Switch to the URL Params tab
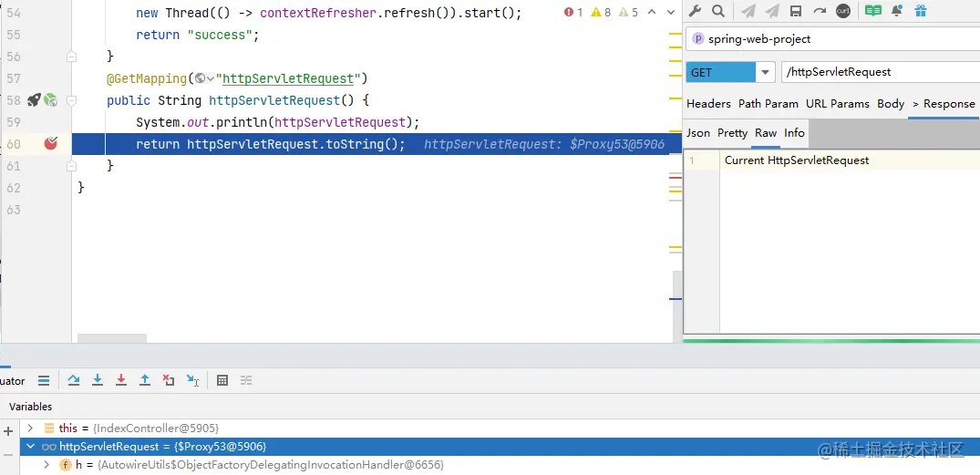980x475 pixels. point(838,104)
